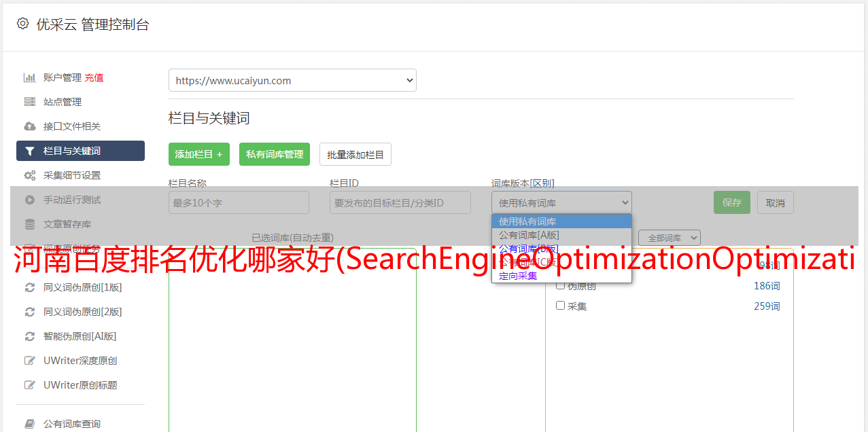Viewport: 868px width, 432px height.
Task: Click the funnel icon of 栏目与关键词
Action: coord(30,151)
